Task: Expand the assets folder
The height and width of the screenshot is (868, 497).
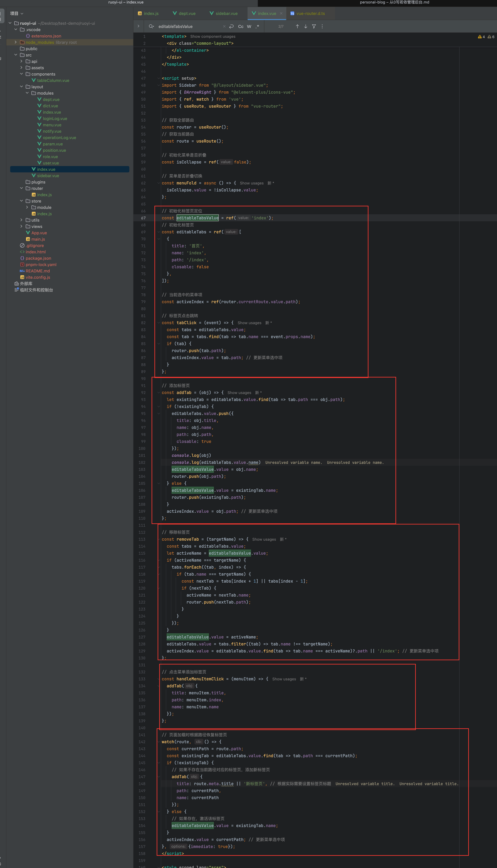Action: click(x=21, y=67)
